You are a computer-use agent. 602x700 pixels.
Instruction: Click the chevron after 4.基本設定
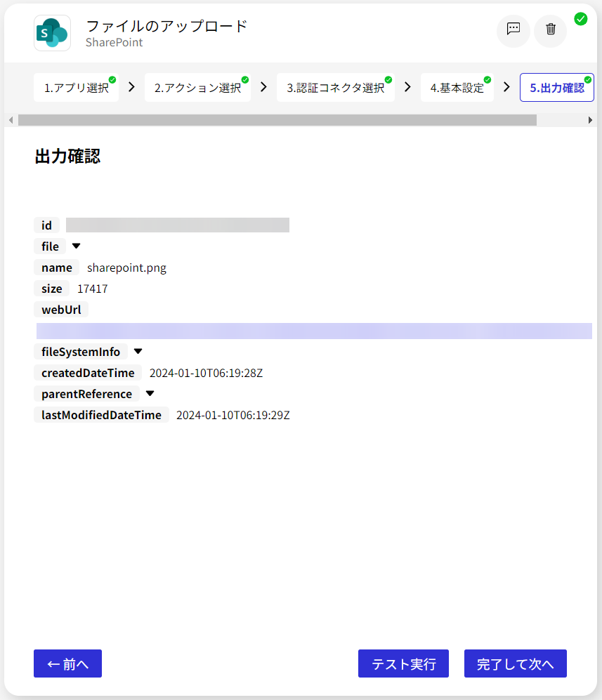tap(506, 86)
